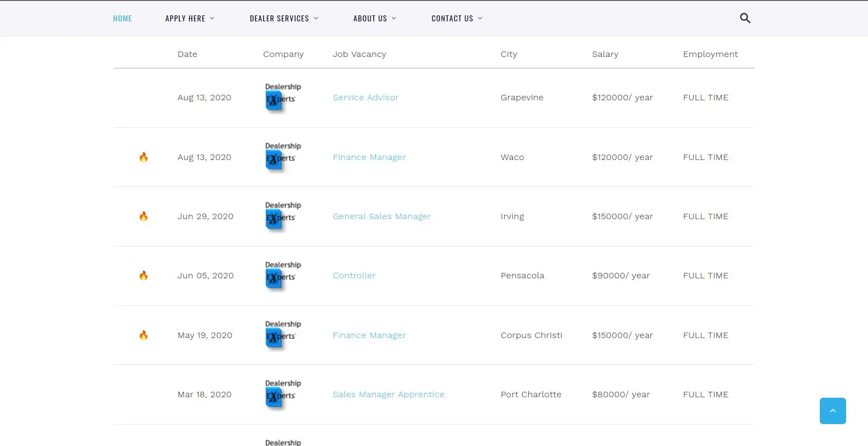The width and height of the screenshot is (868, 446).
Task: Open the search magnifier icon
Action: point(745,18)
